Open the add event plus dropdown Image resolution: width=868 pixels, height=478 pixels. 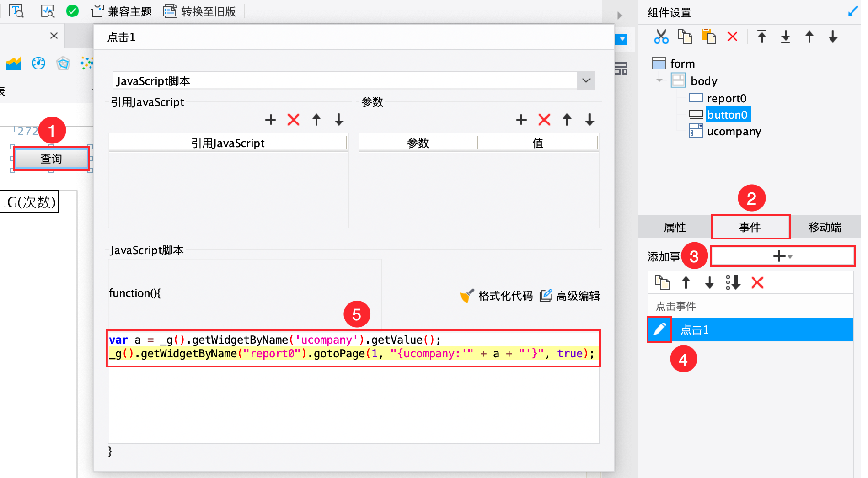pyautogui.click(x=782, y=256)
